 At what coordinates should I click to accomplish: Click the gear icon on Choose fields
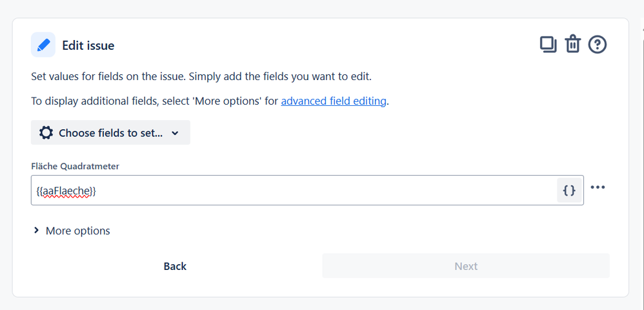tap(46, 133)
